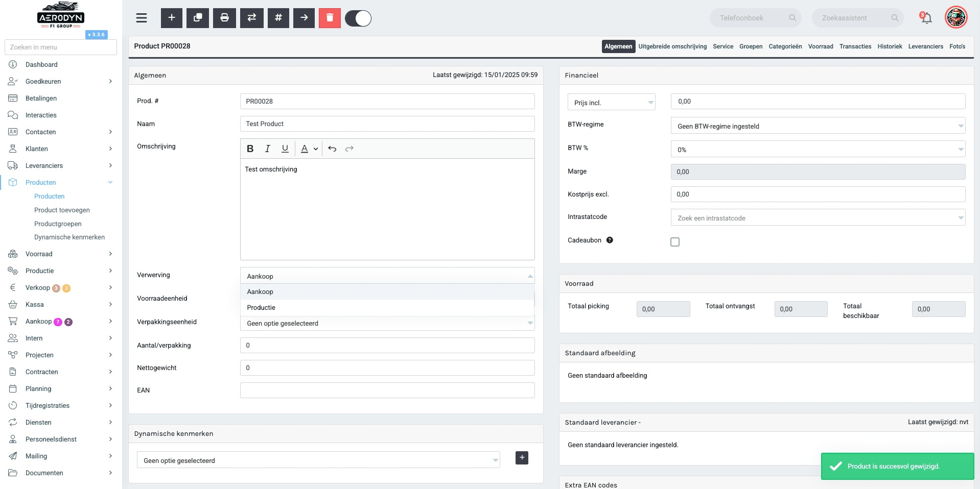Switch to Service tab
The image size is (980, 489).
tap(723, 46)
